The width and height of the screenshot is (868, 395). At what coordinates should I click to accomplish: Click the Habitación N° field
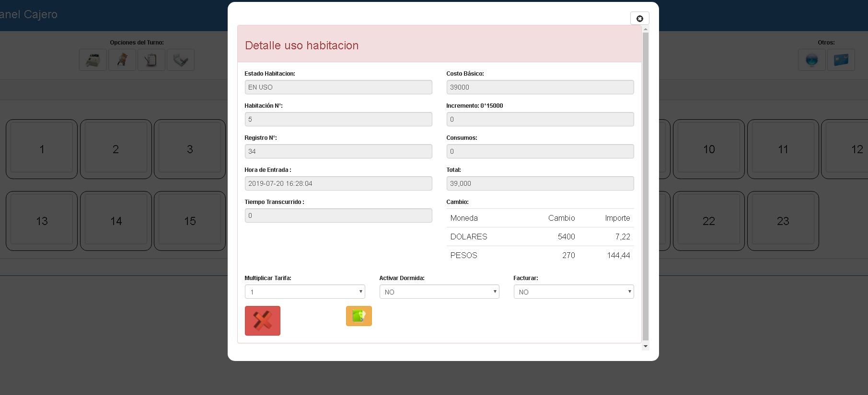pyautogui.click(x=338, y=119)
